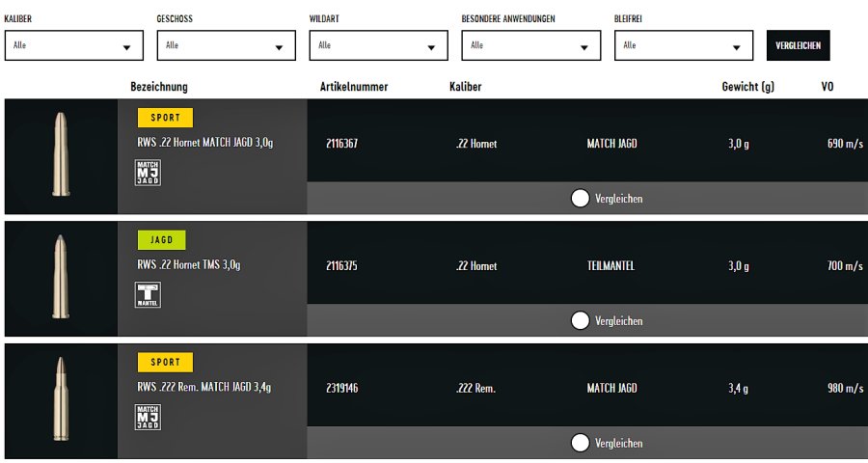Open .22 Hornet MATCH JAGD cartridge image
The width and height of the screenshot is (868, 463).
point(62,156)
